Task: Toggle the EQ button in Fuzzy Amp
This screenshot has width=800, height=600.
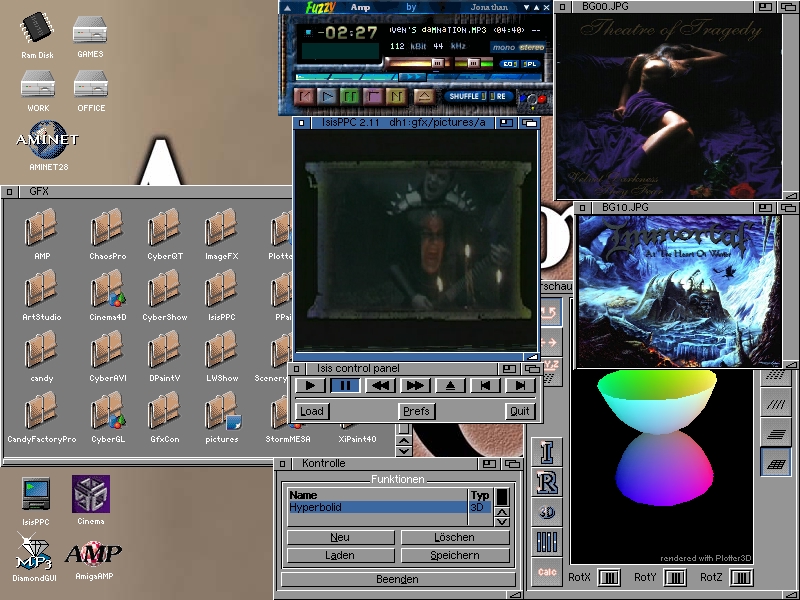Action: (x=508, y=64)
